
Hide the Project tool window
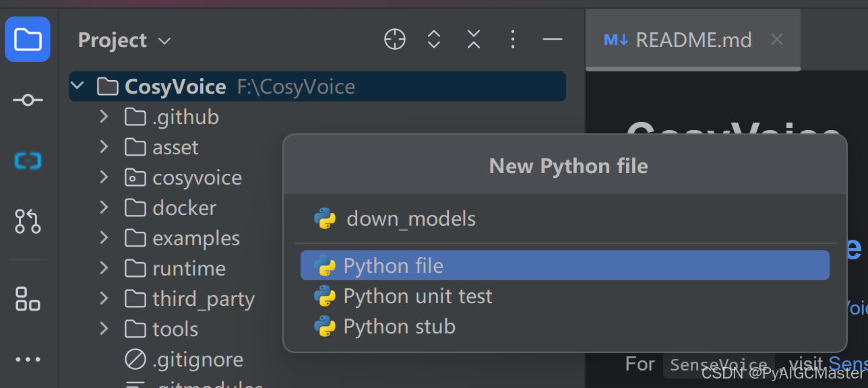coord(553,40)
